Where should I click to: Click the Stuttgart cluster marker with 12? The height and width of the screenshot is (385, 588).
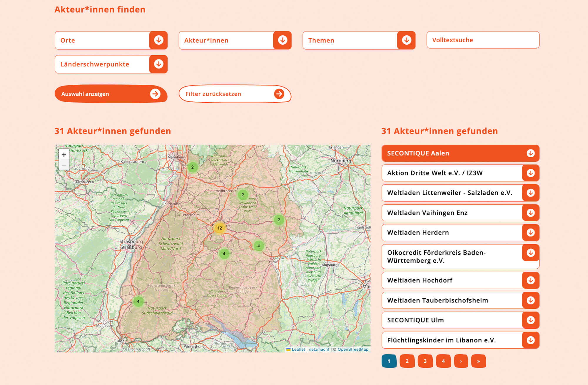pos(219,228)
